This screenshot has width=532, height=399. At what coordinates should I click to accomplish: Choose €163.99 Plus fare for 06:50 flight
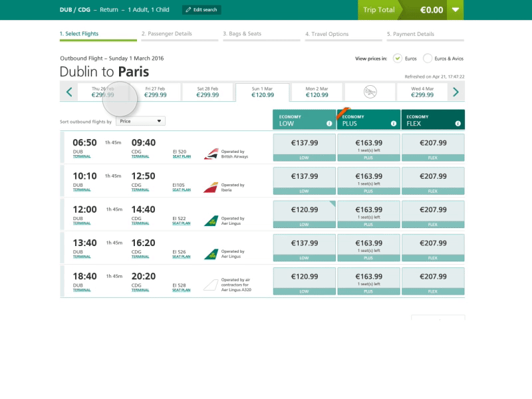tap(369, 148)
